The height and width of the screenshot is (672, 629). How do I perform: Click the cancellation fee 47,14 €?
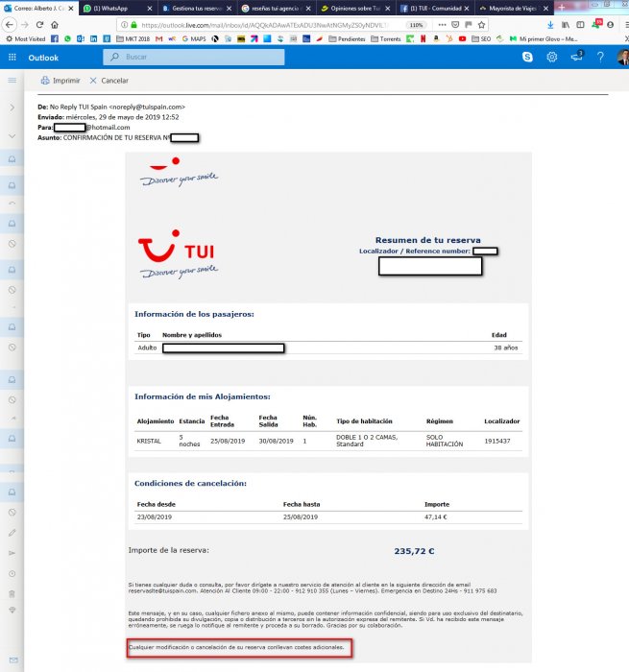point(436,516)
